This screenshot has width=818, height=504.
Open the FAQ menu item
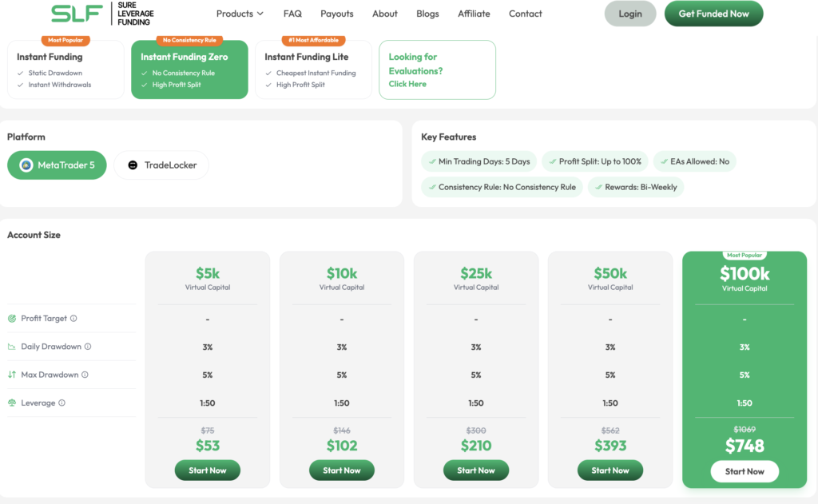click(x=292, y=14)
